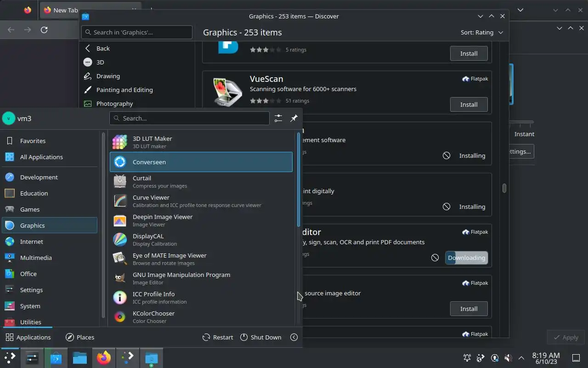
Task: Open 3D LUT Maker application
Action: [x=201, y=142]
